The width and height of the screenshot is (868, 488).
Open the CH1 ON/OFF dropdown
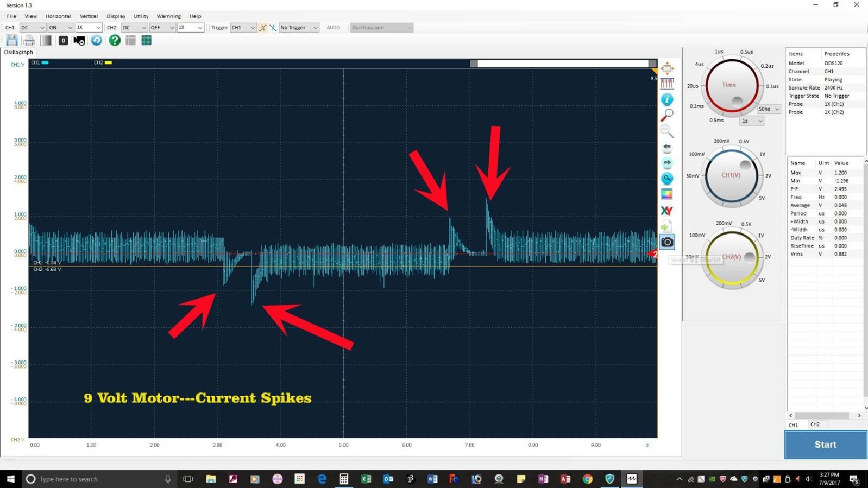[61, 28]
